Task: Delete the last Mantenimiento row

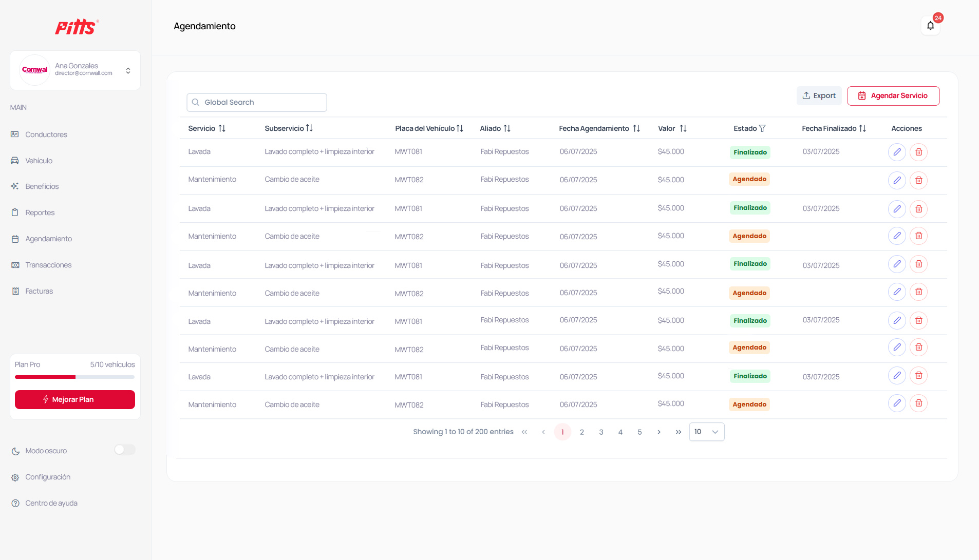Action: coord(918,403)
